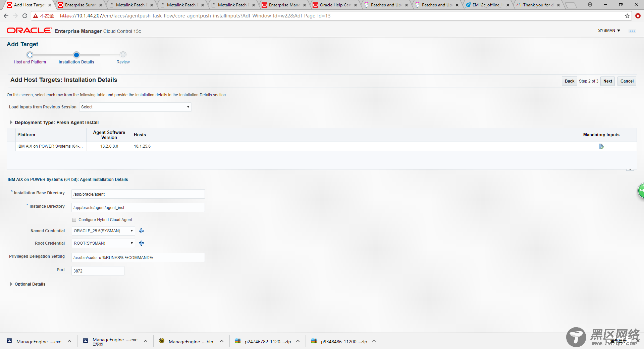Click the browser back arrow
The image size is (644, 349).
point(6,16)
